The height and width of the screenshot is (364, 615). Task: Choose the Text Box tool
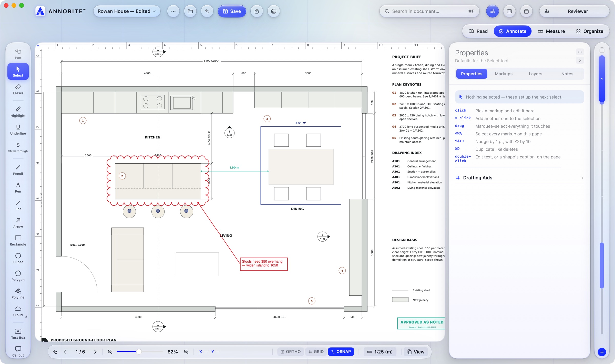(x=18, y=334)
